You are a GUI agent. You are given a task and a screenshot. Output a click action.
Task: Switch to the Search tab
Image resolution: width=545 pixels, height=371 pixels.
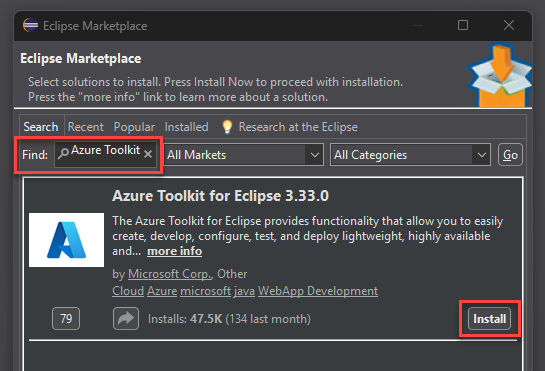[x=41, y=127]
